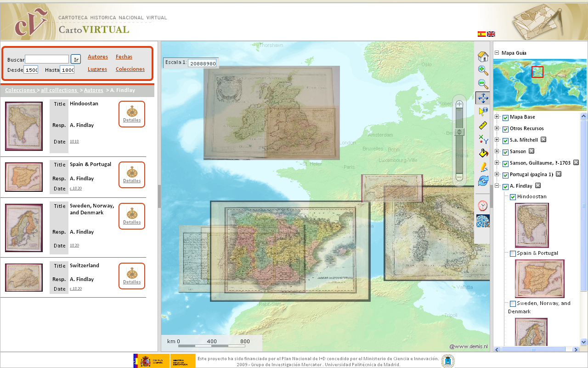Viewport: 588px width, 368px height.
Task: Click zoom slider minus button on map
Action: click(x=459, y=177)
